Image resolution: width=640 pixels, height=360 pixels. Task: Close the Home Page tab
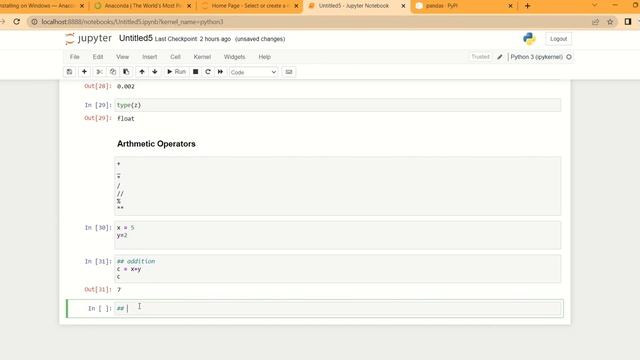point(296,6)
